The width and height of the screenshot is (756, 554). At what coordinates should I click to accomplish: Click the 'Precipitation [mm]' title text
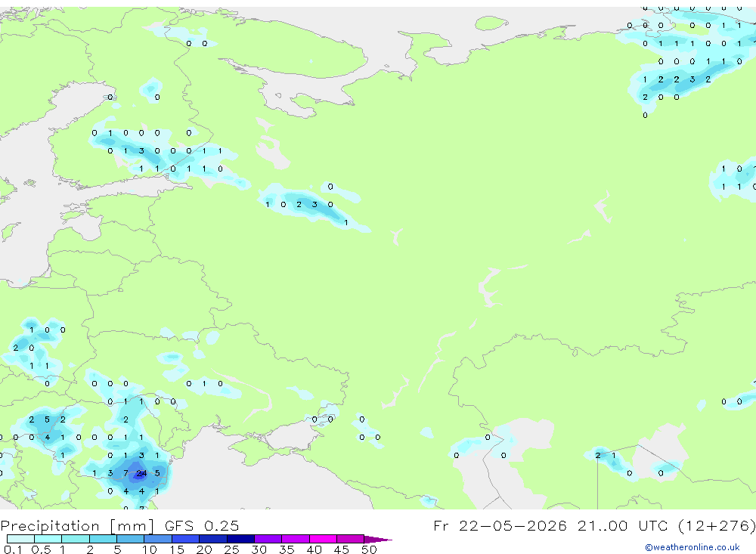77,525
